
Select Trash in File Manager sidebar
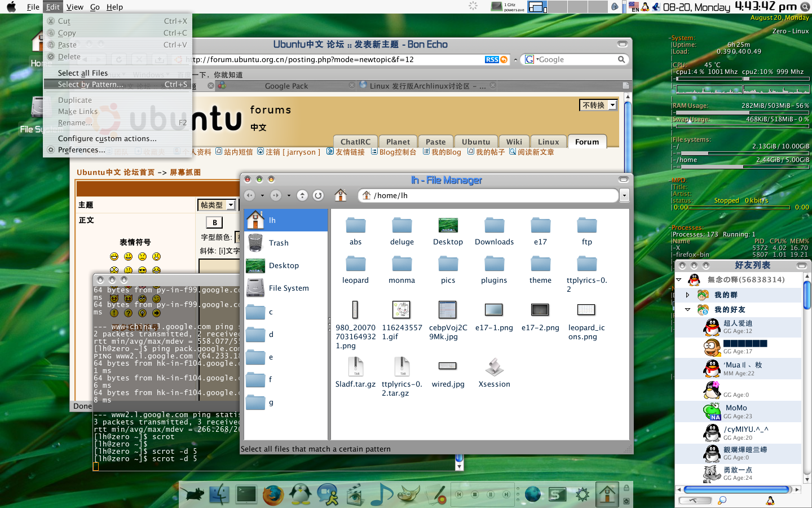tap(286, 243)
